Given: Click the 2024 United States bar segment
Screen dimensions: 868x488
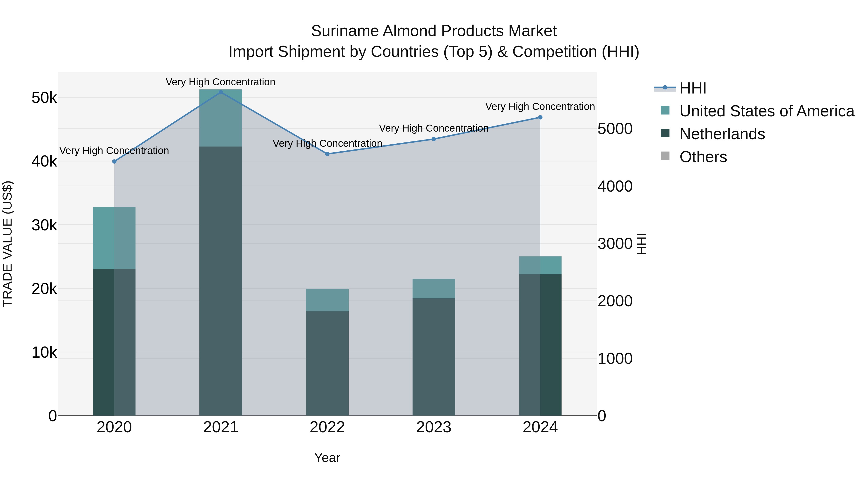Looking at the screenshot, I should coord(540,265).
